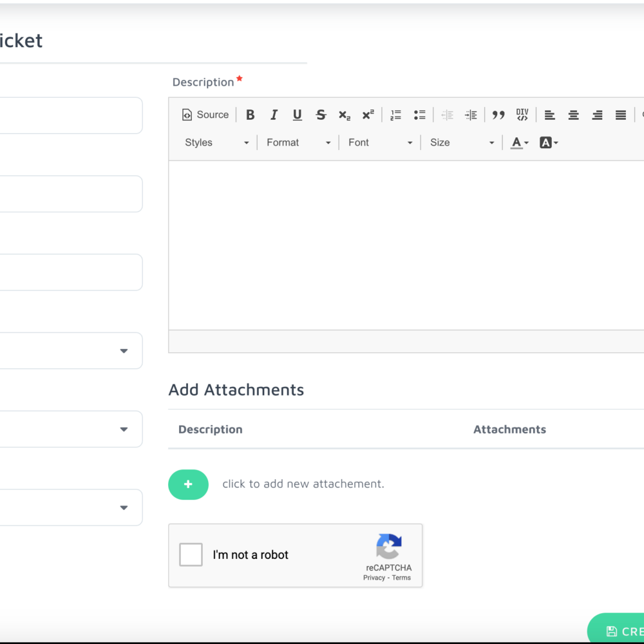The image size is (644, 644).
Task: Apply bold formatting to description text
Action: coord(250,115)
